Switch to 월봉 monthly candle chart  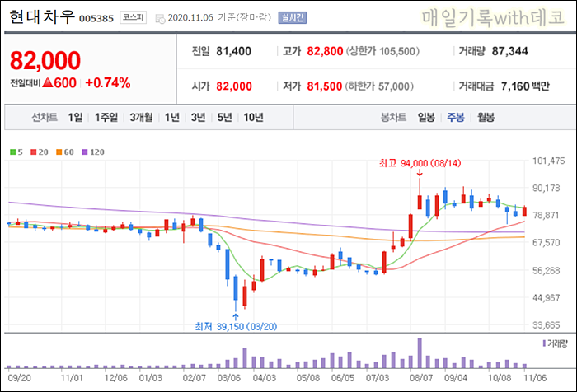(486, 117)
